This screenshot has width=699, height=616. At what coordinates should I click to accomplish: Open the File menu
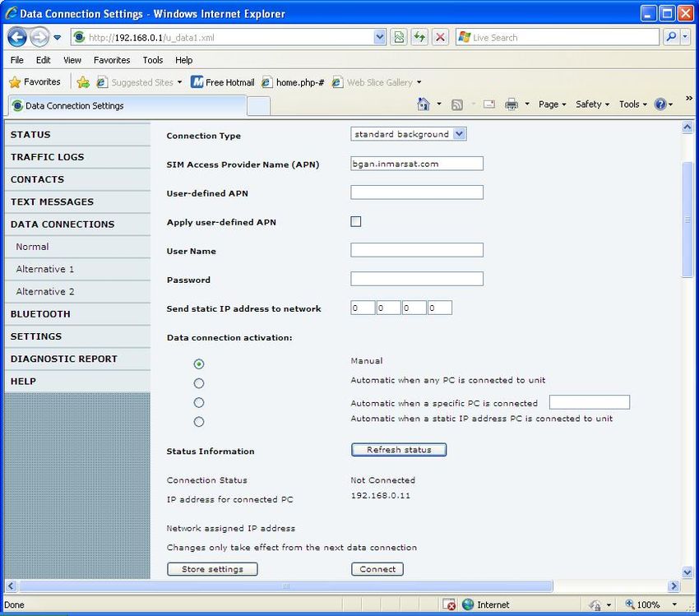[17, 60]
